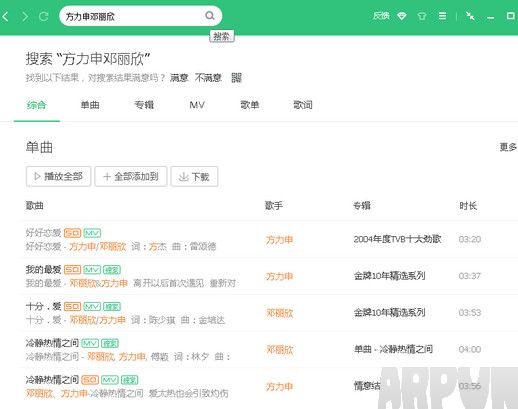Image resolution: width=518 pixels, height=409 pixels.
Task: Click 满意 feedback option
Action: (179, 78)
